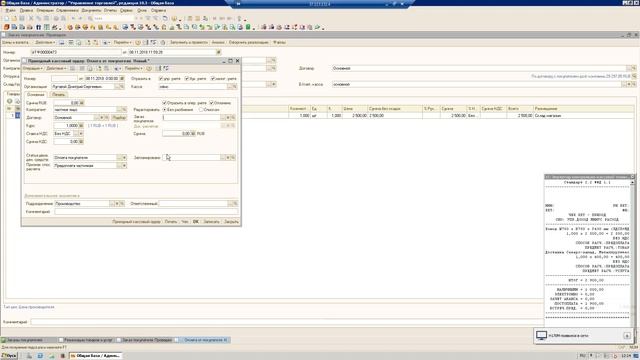640x360 pixels.
Task: Click Цены и валюта in order window toolbar
Action: point(15,42)
